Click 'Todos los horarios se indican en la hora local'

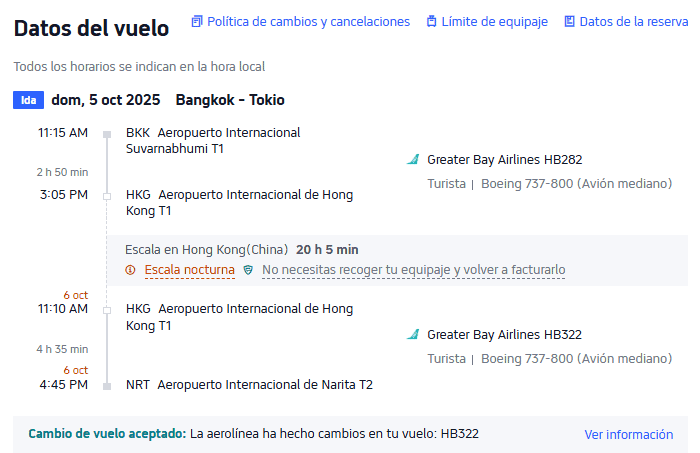[x=139, y=67]
